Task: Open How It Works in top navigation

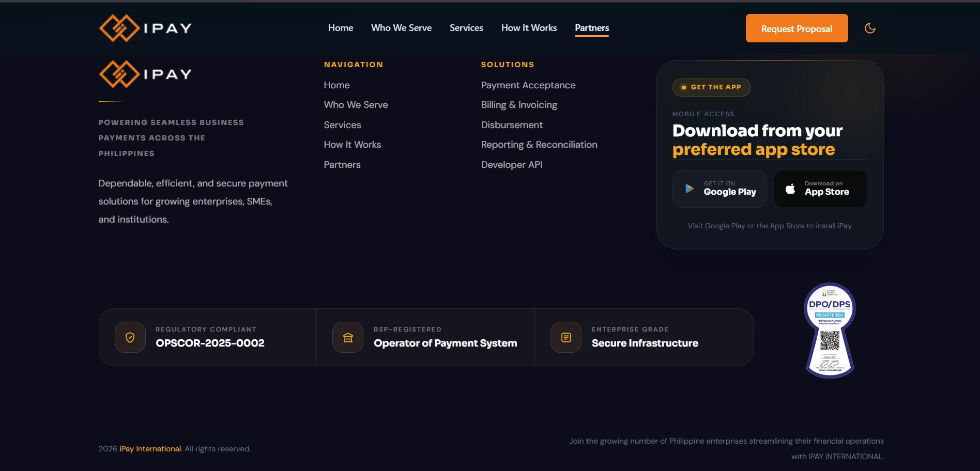Action: click(x=529, y=28)
